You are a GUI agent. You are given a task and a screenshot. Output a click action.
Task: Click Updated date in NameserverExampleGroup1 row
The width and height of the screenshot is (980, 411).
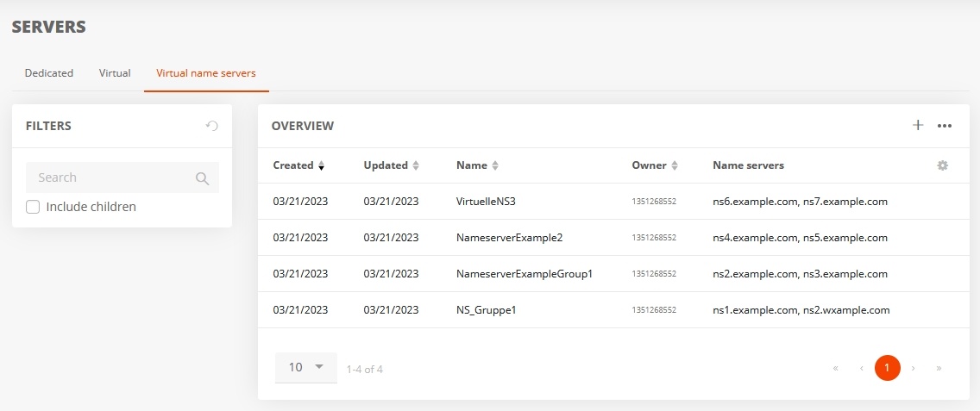392,274
